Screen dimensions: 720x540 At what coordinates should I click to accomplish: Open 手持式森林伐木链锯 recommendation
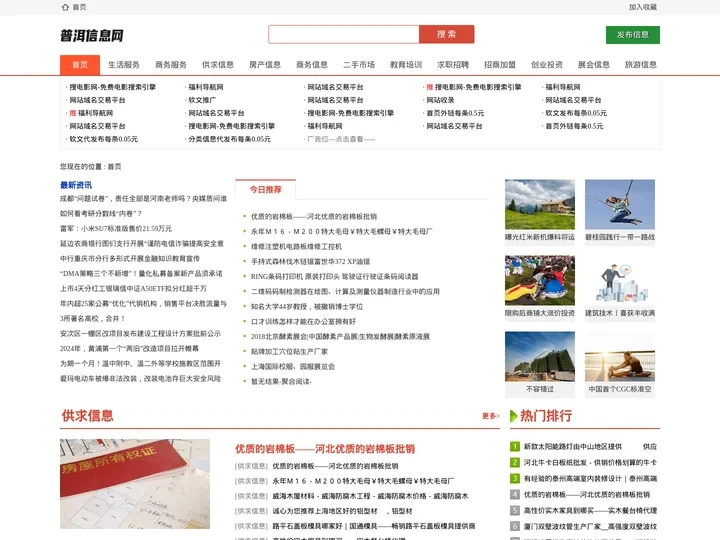tap(310, 262)
